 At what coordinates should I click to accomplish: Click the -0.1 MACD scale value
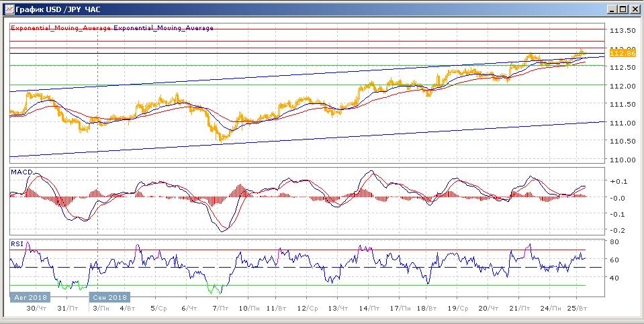(618, 214)
